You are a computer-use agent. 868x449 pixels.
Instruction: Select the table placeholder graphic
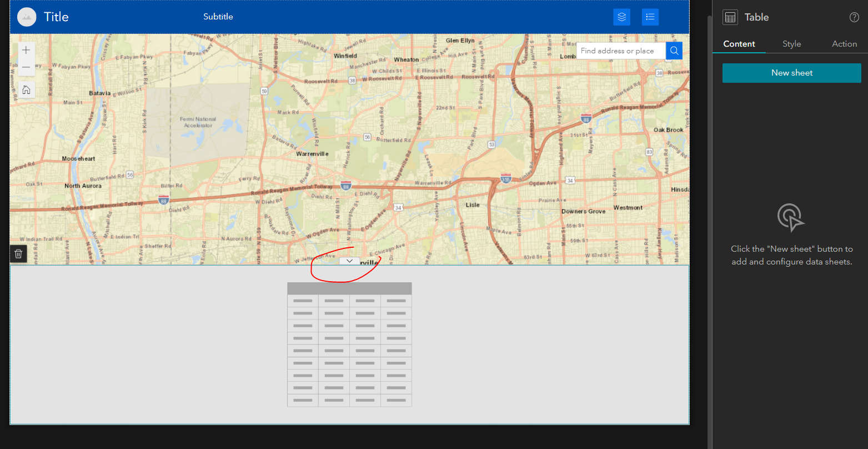(349, 345)
